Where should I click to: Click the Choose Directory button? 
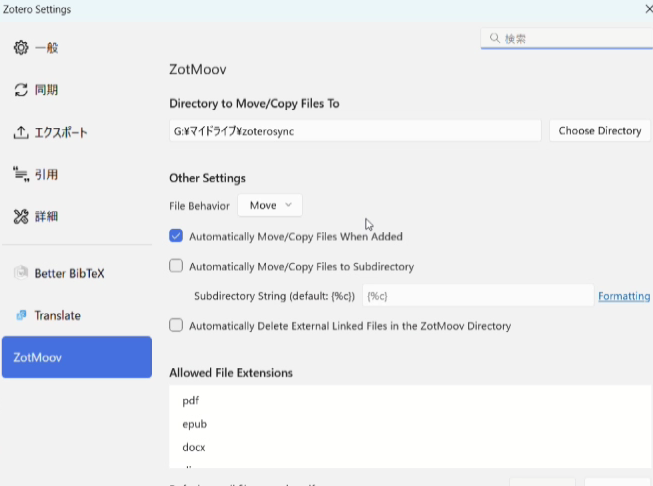(600, 131)
